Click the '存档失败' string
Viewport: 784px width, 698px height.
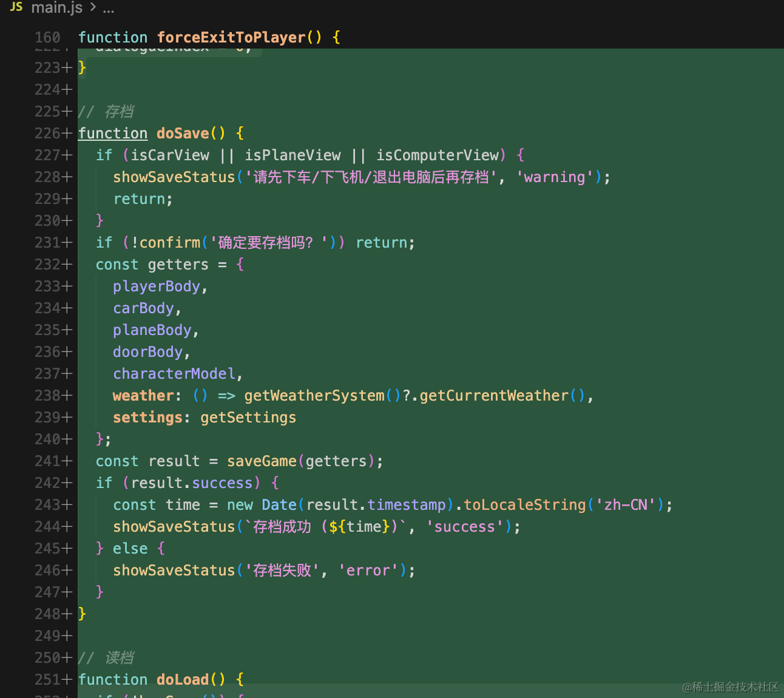(x=282, y=570)
